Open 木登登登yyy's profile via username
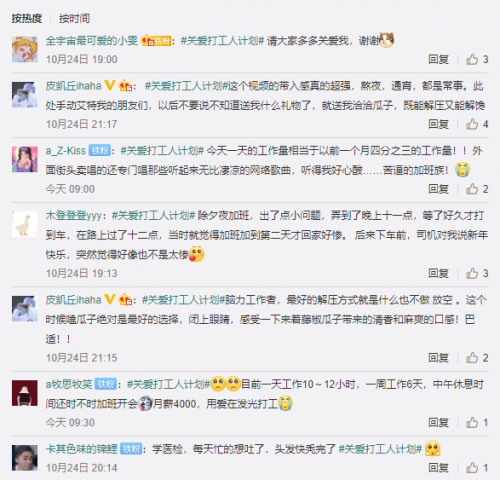 pos(73,215)
